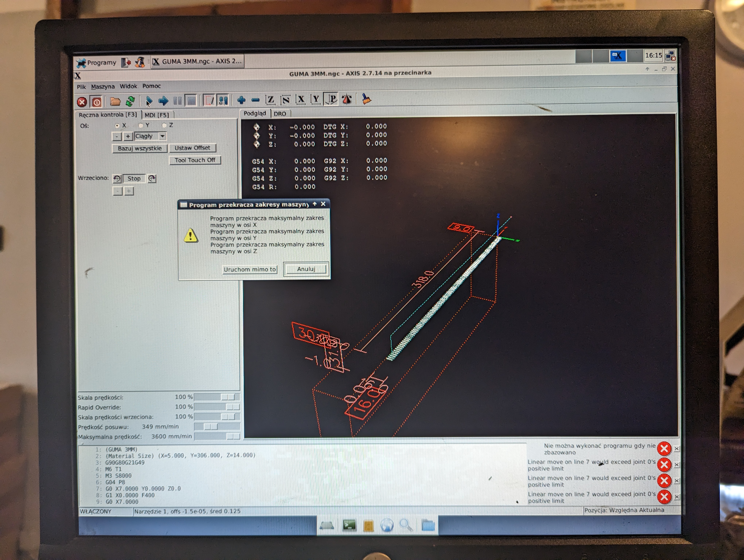Open G-code file with folder icon
The width and height of the screenshot is (744, 560).
(115, 101)
